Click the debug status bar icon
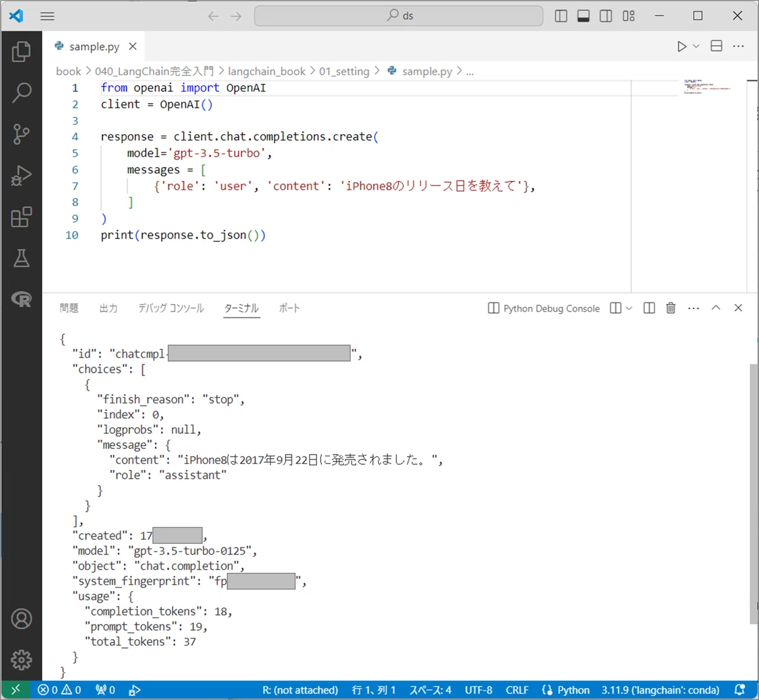The width and height of the screenshot is (759, 700). [134, 690]
